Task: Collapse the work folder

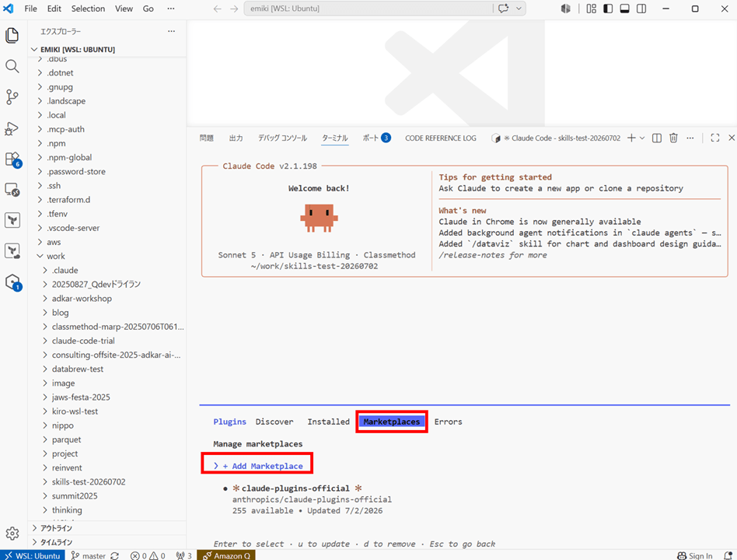Action: point(107,256)
